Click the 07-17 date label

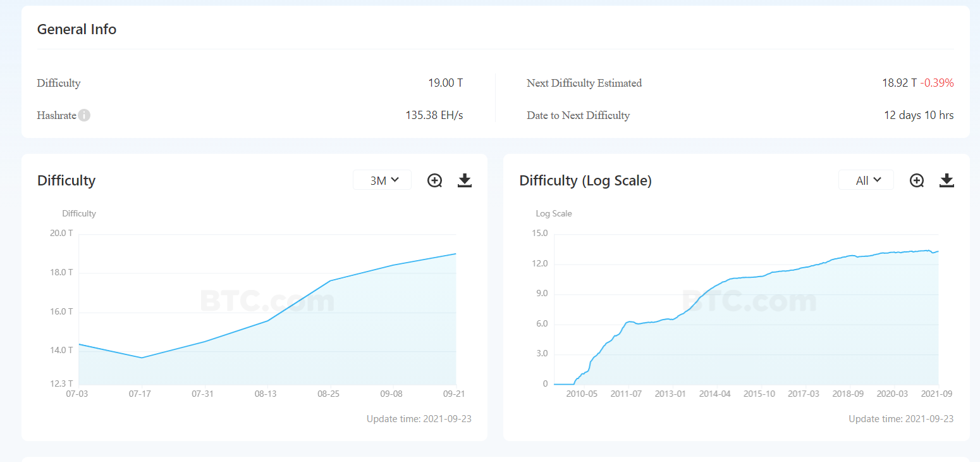(140, 394)
